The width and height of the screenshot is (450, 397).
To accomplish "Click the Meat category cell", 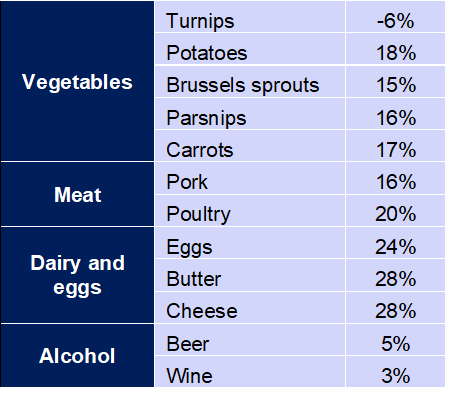I will [77, 194].
